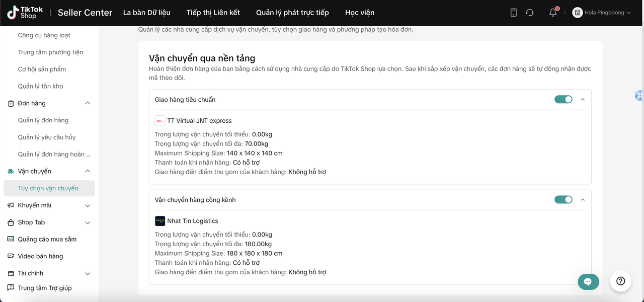The height and width of the screenshot is (302, 644).
Task: Collapse the Giao hàng tiêu chuẩn section
Action: click(583, 100)
